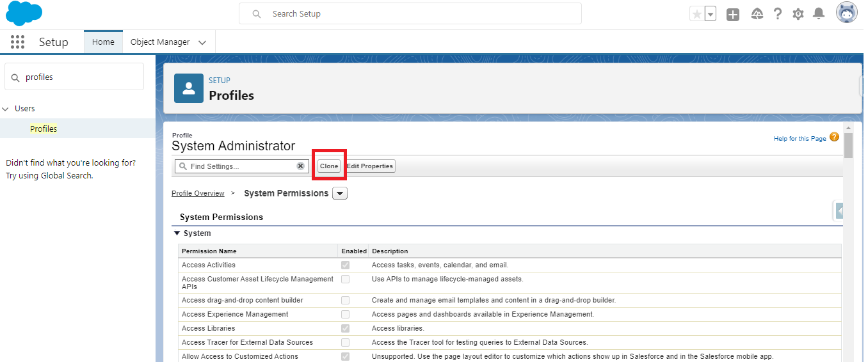
Task: Click the Permission Name column header
Action: (209, 251)
